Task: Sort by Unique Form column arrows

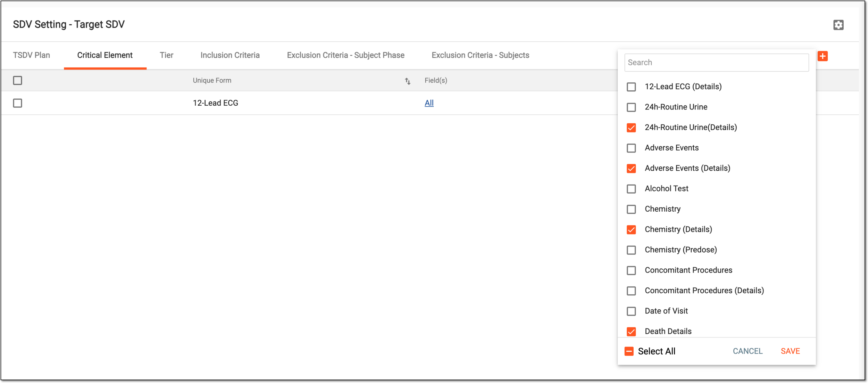Action: tap(408, 81)
